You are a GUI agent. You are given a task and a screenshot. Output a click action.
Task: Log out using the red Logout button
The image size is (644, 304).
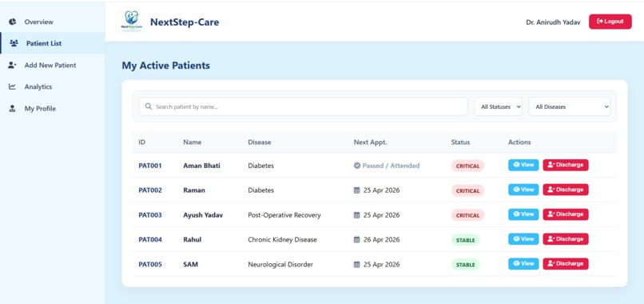click(610, 22)
